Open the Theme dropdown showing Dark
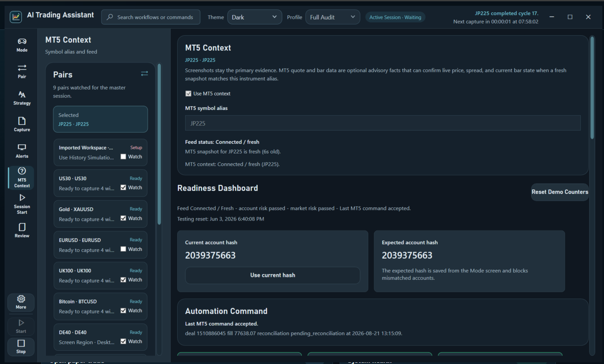 [x=254, y=17]
